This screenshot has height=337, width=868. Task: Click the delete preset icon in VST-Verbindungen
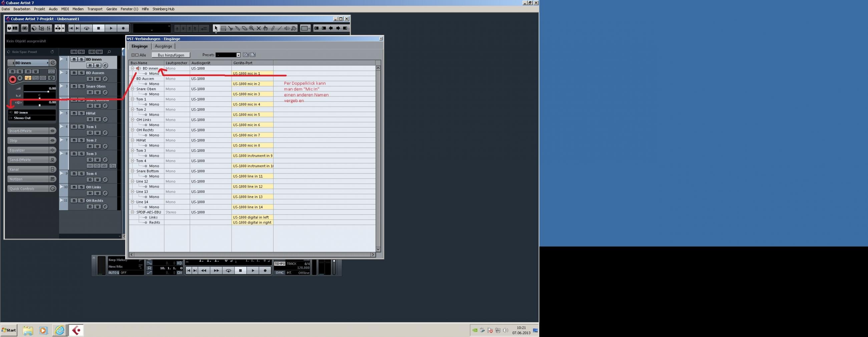(x=253, y=55)
